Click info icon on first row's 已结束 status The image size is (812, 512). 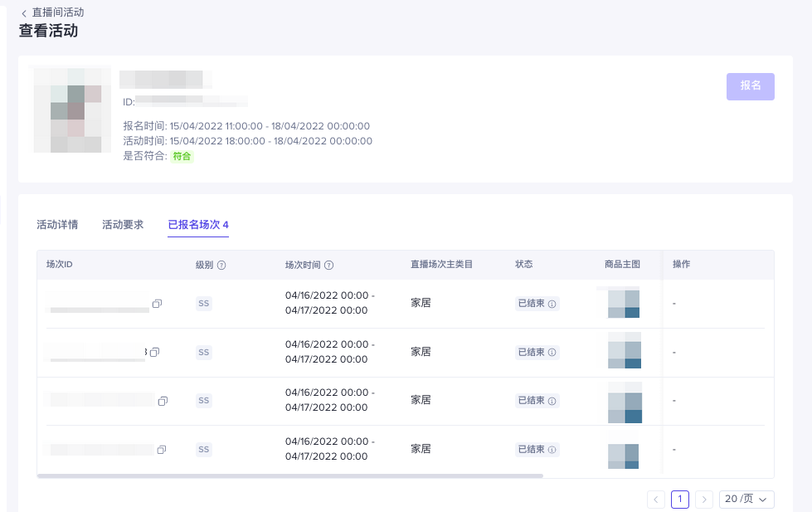pyautogui.click(x=552, y=305)
